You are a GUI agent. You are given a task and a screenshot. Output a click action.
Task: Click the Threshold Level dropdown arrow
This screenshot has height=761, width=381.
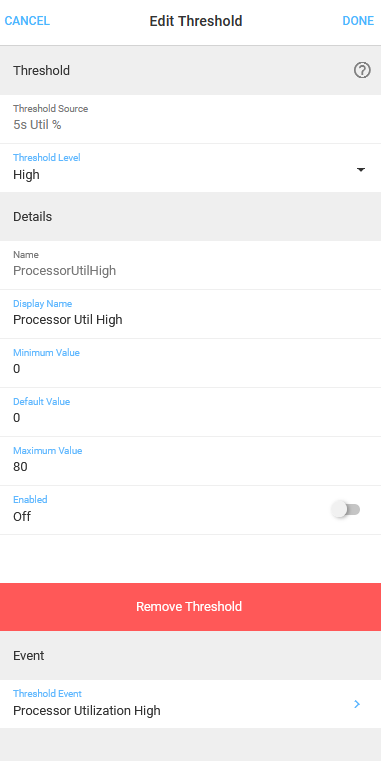(361, 170)
